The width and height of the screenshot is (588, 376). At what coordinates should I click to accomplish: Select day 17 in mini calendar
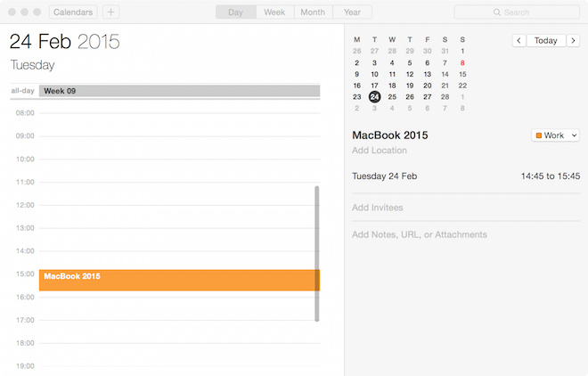pos(374,86)
